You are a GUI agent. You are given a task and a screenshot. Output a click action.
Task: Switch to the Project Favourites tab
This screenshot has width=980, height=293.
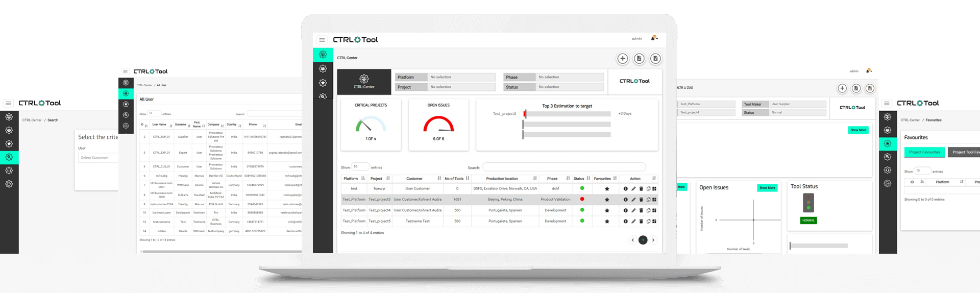[924, 152]
